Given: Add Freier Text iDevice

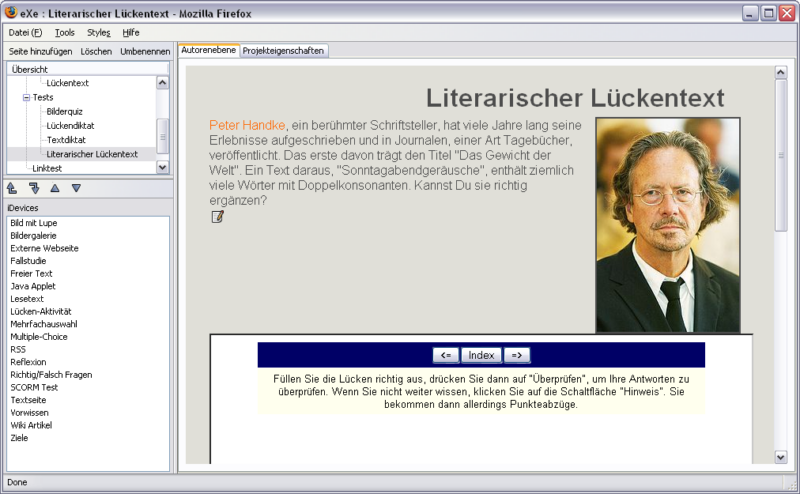Looking at the screenshot, I should point(31,274).
